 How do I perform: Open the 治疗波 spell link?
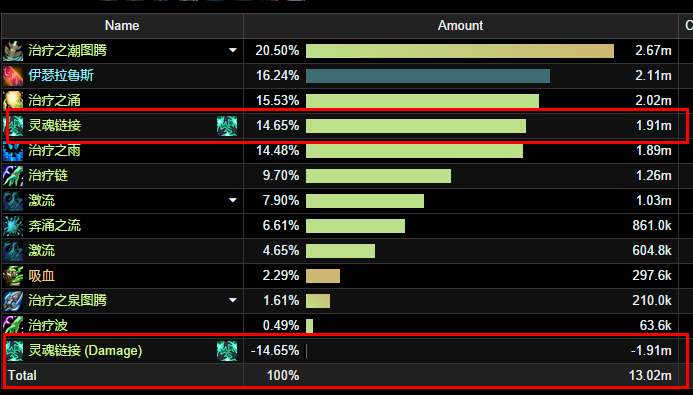[48, 326]
